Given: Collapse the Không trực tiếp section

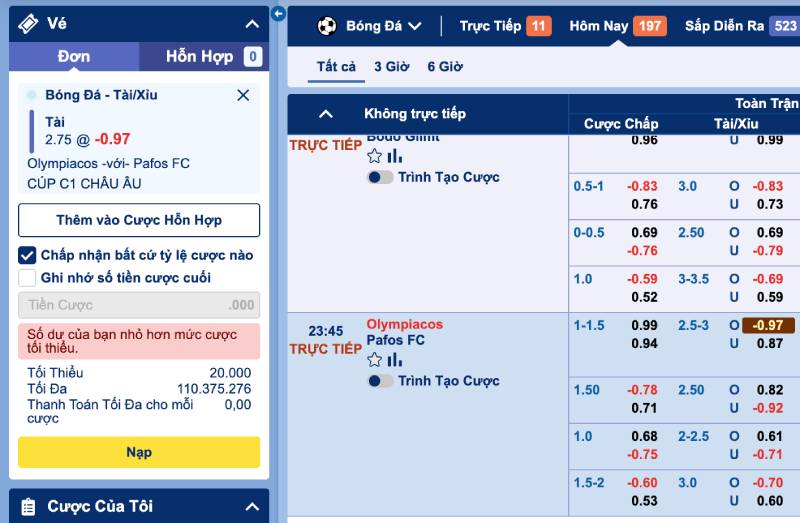Looking at the screenshot, I should tap(326, 114).
